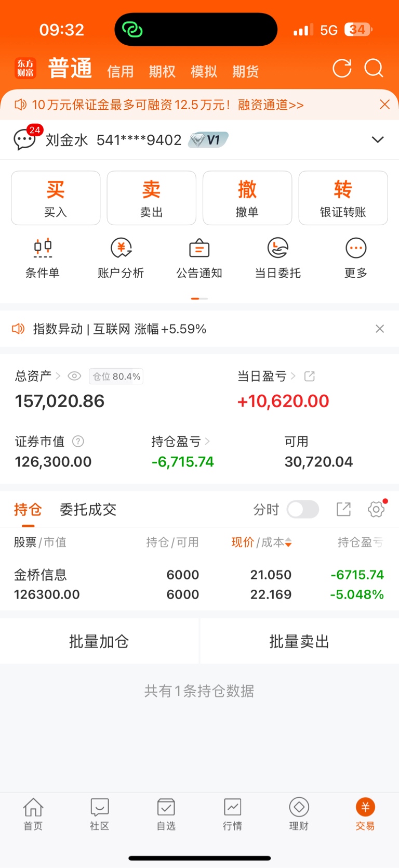Screen dimensions: 399x868
Task: Open 条件单 conditional order icon
Action: pos(43,248)
